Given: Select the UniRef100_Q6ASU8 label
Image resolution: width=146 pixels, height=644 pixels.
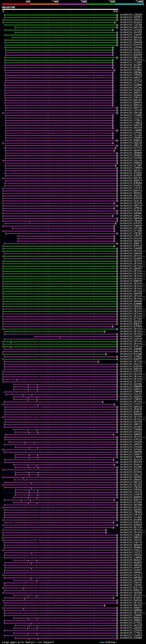Looking at the screenshot, I should click(131, 407).
